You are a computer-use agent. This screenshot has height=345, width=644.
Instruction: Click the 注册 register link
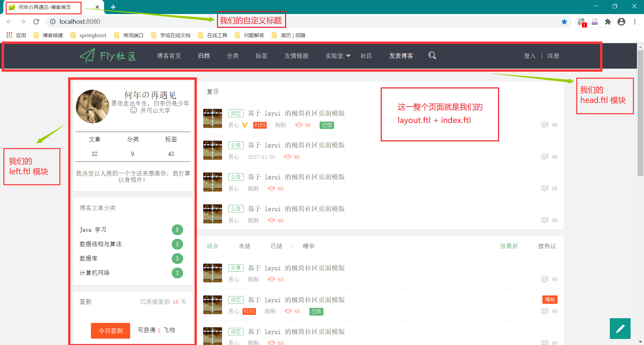553,56
